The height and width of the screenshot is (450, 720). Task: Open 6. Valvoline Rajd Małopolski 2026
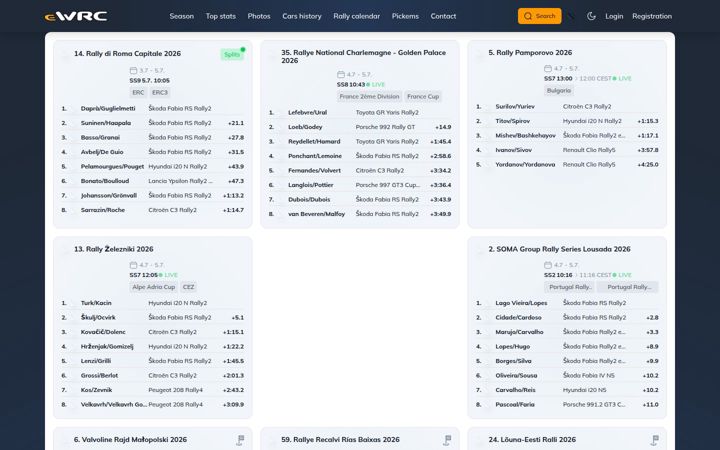point(130,439)
